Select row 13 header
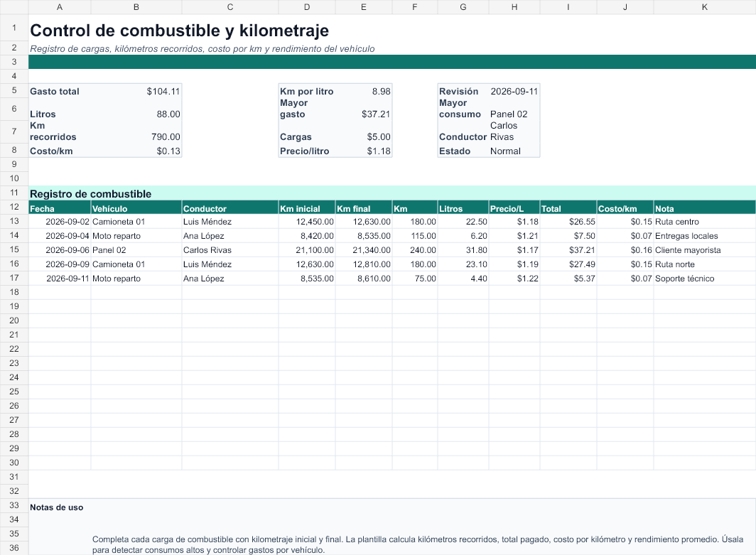Viewport: 756px width, 555px height. (x=14, y=221)
